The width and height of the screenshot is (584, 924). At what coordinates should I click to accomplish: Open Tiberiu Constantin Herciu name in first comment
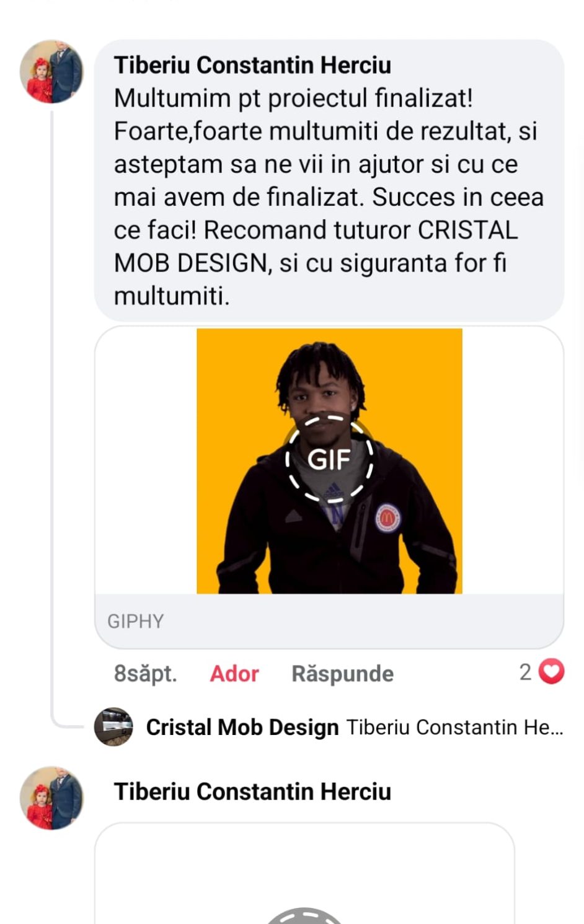coord(252,65)
